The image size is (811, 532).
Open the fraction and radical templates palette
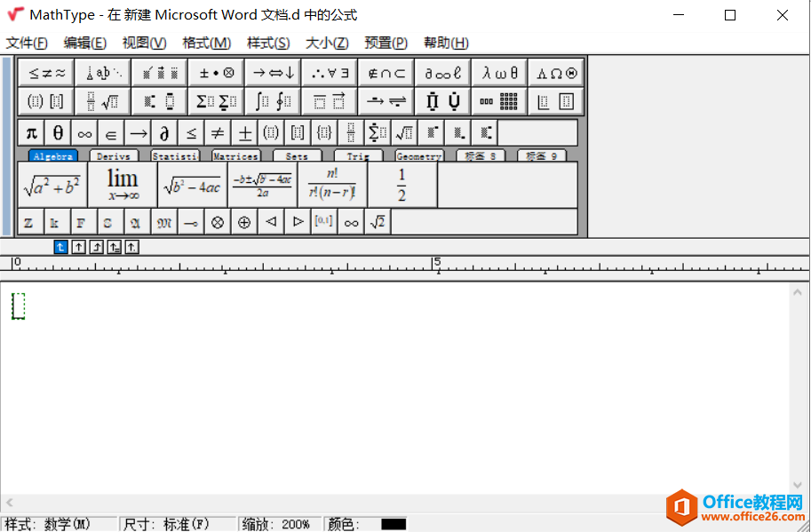(103, 101)
